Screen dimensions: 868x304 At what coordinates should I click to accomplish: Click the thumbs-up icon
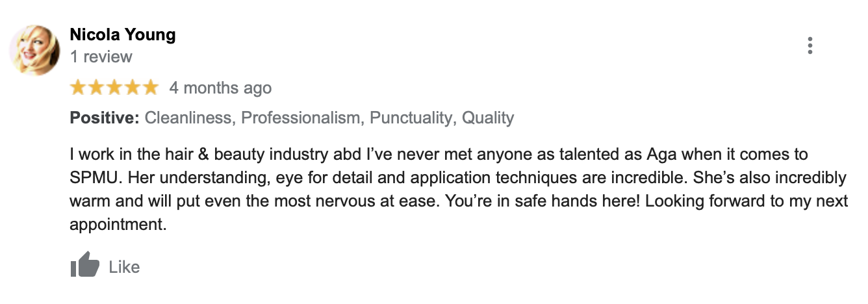84,266
